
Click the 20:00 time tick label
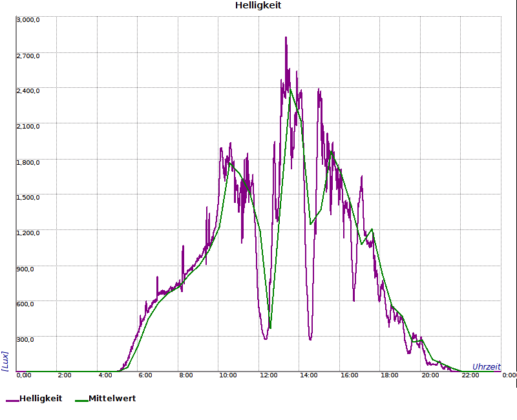pyautogui.click(x=430, y=375)
